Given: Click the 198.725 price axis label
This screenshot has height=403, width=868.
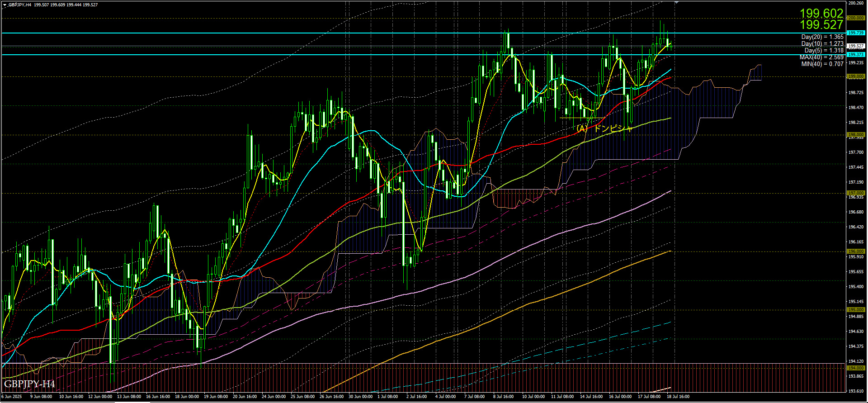Looking at the screenshot, I should click(856, 93).
